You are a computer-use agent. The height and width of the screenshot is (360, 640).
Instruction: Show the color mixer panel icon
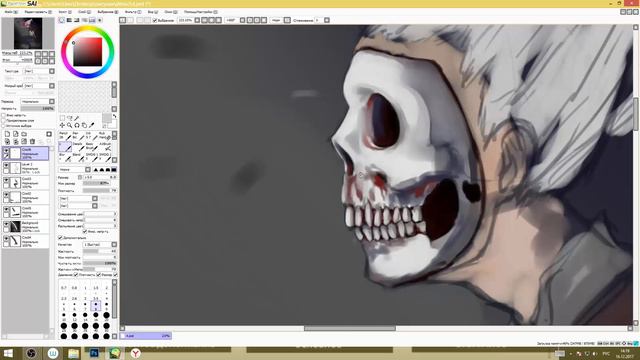tap(84, 20)
